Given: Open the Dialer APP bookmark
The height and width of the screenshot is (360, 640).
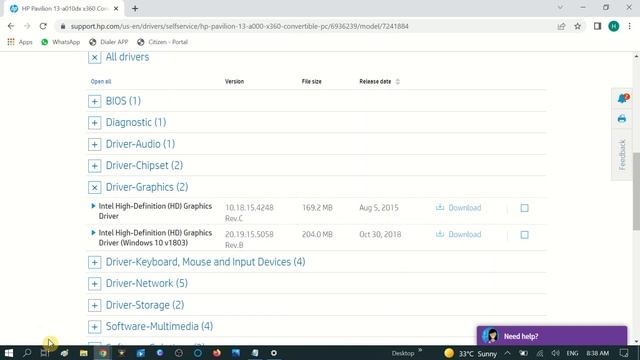Looking at the screenshot, I should coord(109,42).
